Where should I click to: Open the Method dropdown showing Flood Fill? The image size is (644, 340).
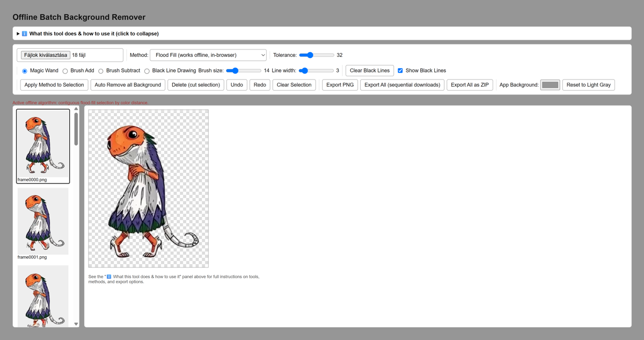208,55
